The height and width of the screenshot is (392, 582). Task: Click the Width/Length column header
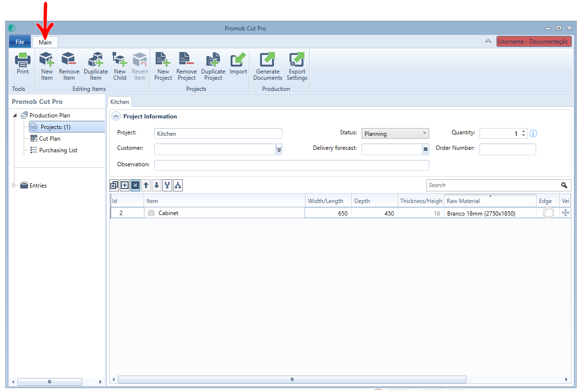pos(328,201)
